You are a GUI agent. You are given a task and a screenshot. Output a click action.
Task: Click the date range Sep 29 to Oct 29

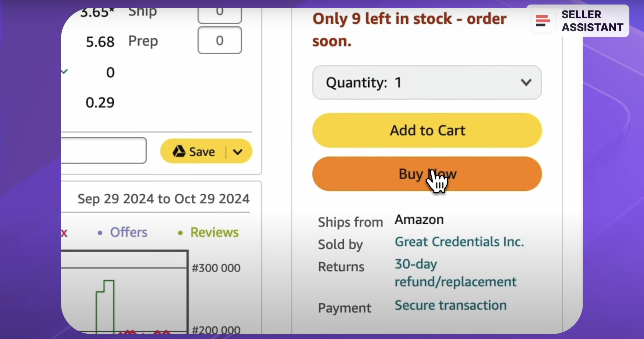[164, 199]
